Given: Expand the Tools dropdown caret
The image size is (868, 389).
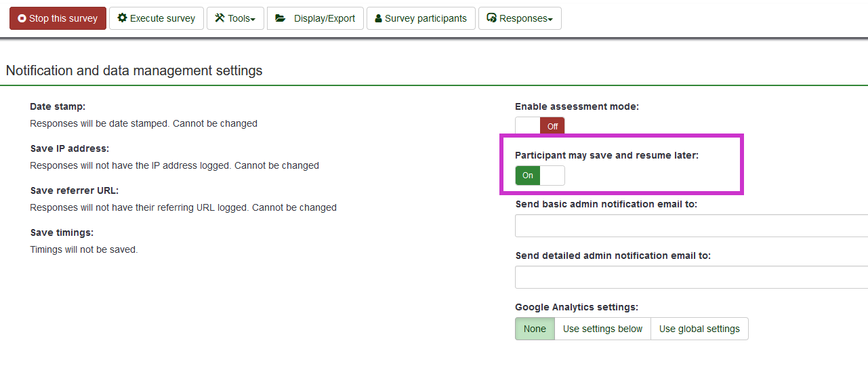Looking at the screenshot, I should 253,20.
